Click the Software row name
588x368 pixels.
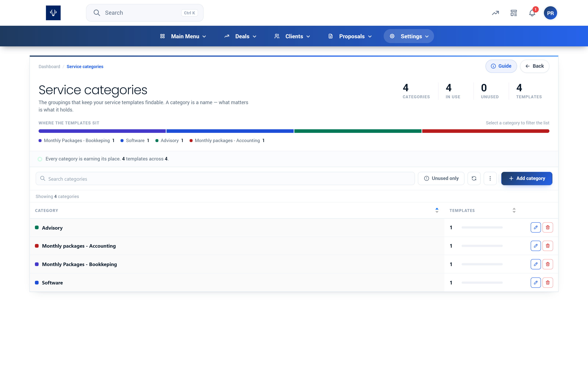(52, 283)
